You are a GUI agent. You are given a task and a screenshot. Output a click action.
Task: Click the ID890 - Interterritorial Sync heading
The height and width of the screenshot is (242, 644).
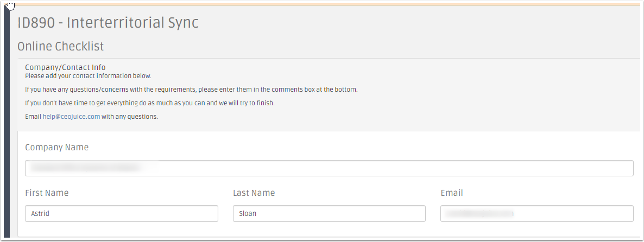[x=108, y=23]
